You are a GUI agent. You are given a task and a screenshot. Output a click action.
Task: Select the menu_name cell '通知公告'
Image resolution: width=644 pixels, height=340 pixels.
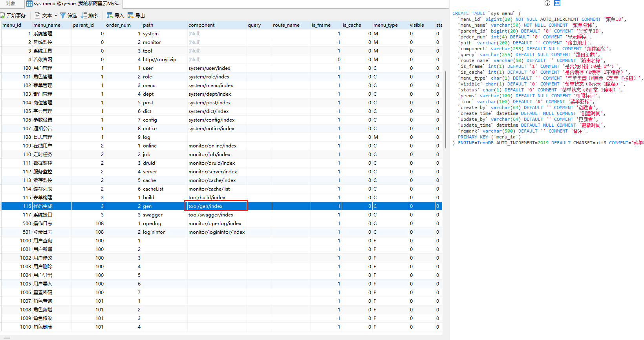pos(52,128)
